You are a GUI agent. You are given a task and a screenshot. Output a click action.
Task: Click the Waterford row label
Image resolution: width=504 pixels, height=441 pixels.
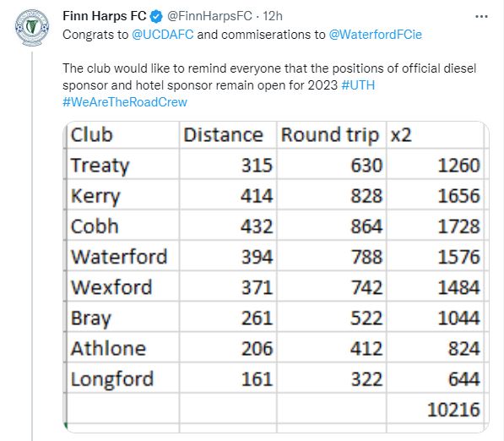tap(119, 257)
